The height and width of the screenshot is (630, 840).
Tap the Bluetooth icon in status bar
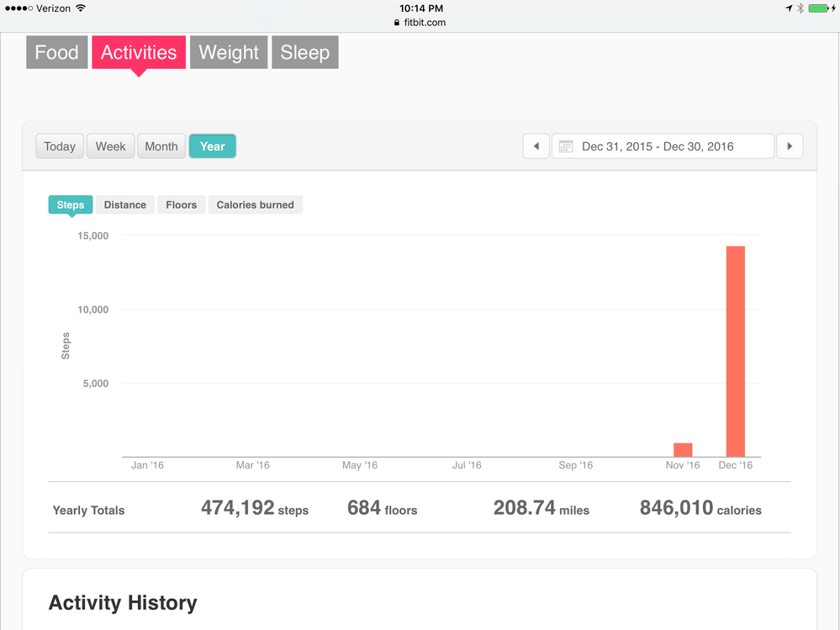pos(800,8)
